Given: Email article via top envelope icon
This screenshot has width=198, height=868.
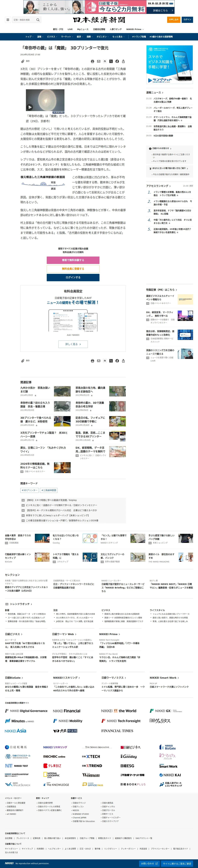Looking at the screenshot, I should click(x=99, y=61).
